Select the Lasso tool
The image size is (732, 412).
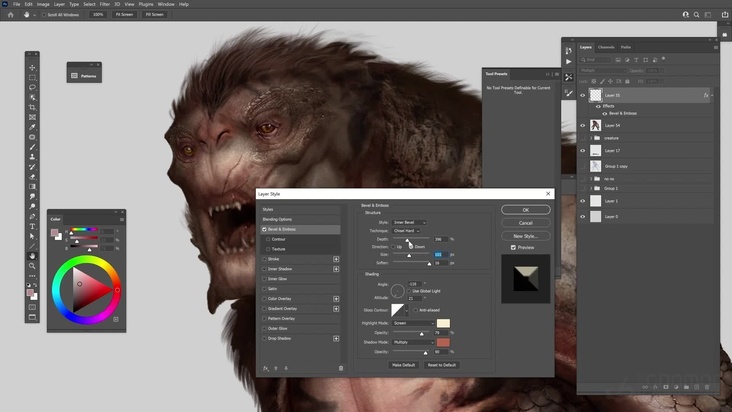[32, 87]
